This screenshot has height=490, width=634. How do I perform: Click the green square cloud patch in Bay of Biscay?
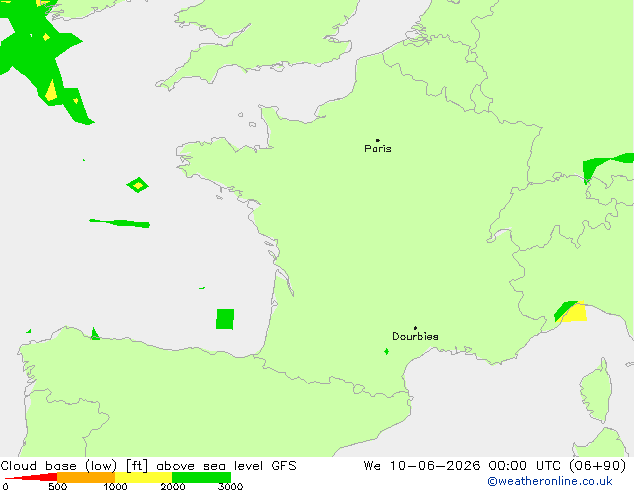click(225, 319)
